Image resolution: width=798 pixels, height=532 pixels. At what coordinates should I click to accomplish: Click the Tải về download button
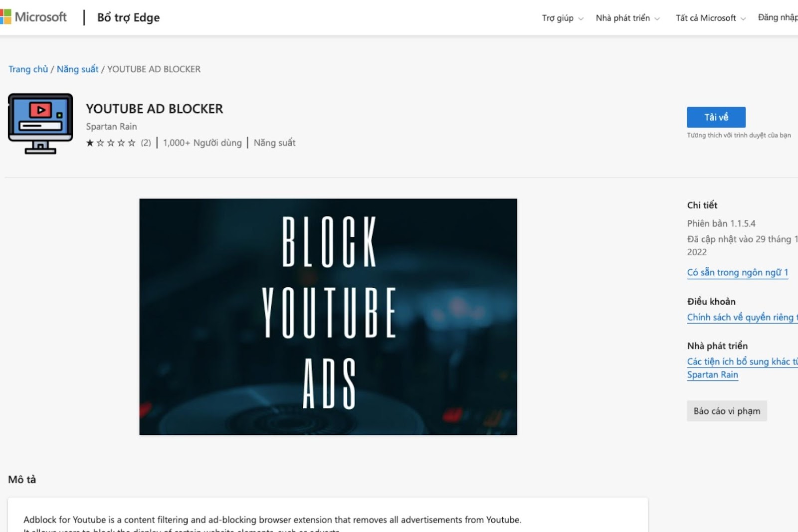click(x=716, y=117)
